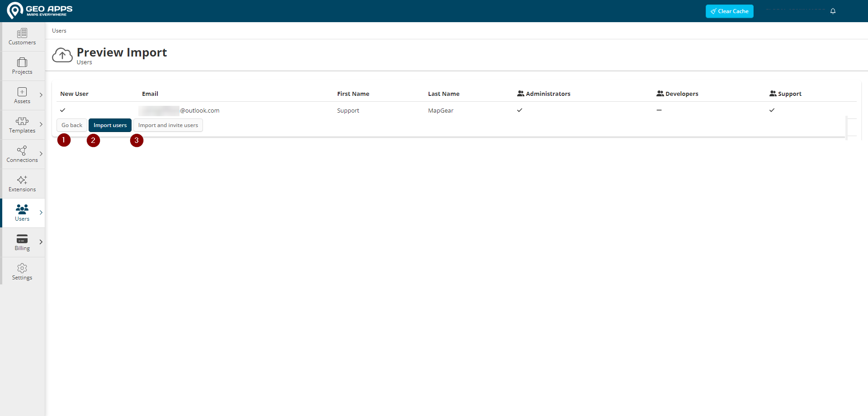868x416 pixels.
Task: Open the Billing card icon
Action: [x=22, y=239]
